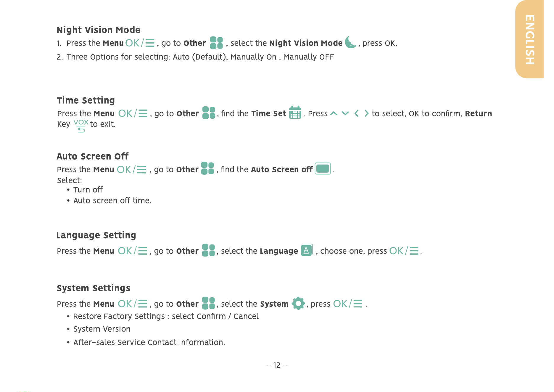Click the right arrow chevron in Time Setting
Viewport: 554px width, 392px height.
pos(367,113)
